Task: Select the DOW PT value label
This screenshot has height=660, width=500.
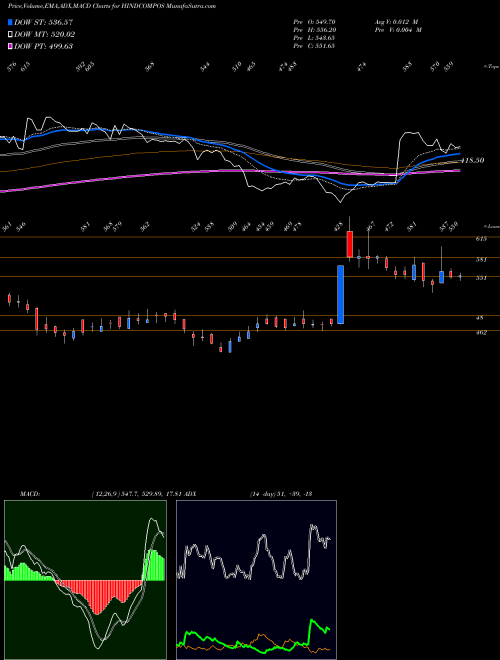Action: [x=43, y=46]
